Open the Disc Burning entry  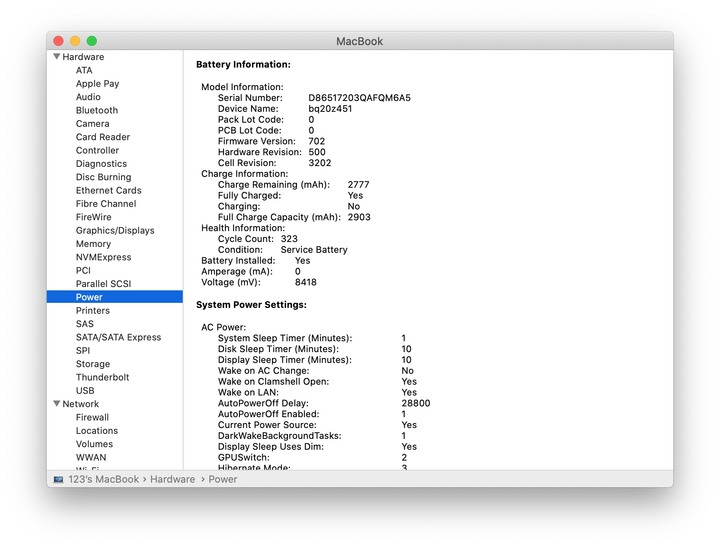point(103,177)
